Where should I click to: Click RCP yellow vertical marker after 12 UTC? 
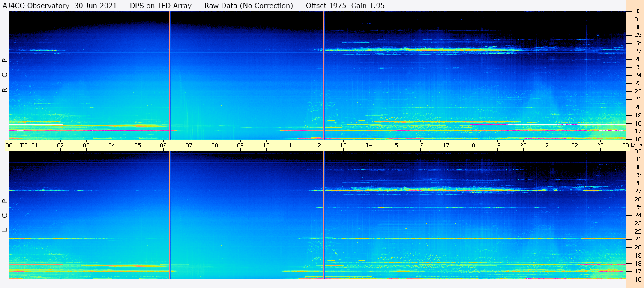tap(324, 75)
